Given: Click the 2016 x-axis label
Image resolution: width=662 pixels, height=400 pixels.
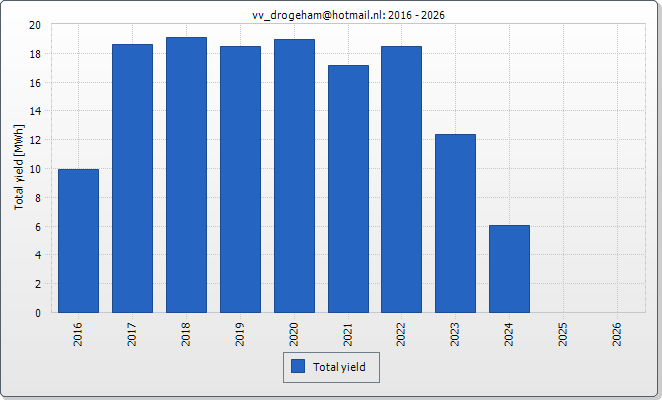Looking at the screenshot, I should (78, 334).
